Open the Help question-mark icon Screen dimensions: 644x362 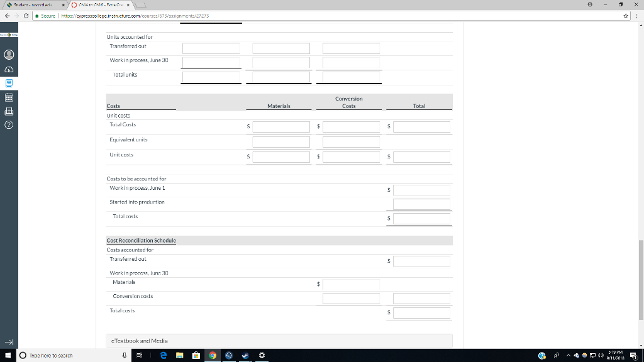tap(9, 125)
